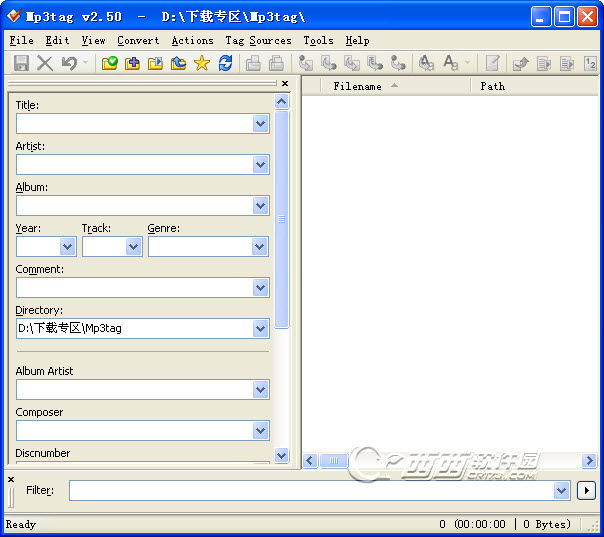604x537 pixels.
Task: Expand the Year dropdown
Action: [67, 247]
